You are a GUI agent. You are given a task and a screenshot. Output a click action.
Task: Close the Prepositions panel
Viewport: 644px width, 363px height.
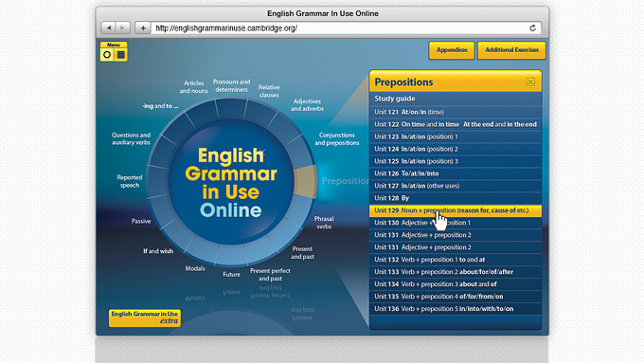coord(530,82)
